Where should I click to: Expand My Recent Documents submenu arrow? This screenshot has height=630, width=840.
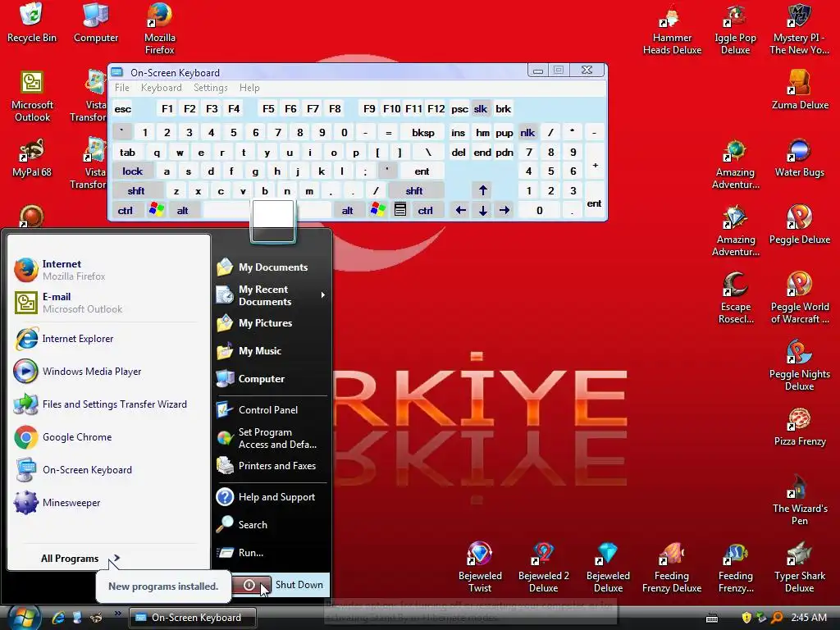pos(323,295)
